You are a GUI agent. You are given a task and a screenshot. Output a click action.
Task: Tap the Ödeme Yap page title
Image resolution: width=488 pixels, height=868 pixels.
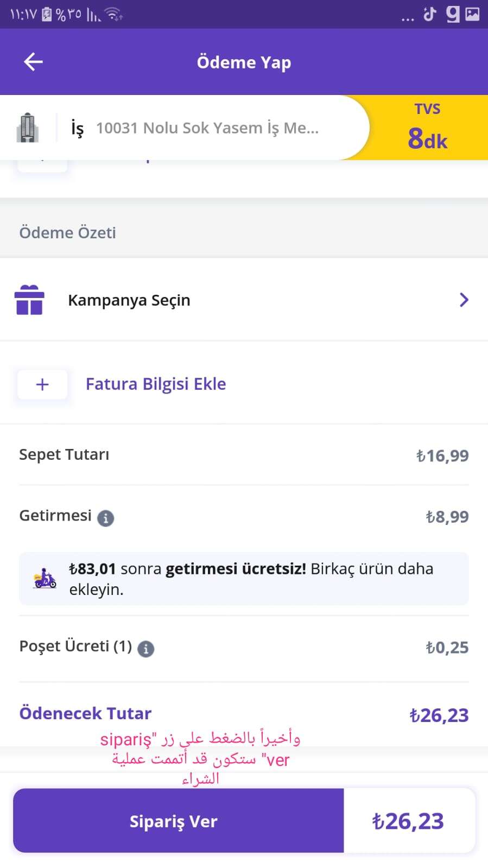click(x=244, y=62)
